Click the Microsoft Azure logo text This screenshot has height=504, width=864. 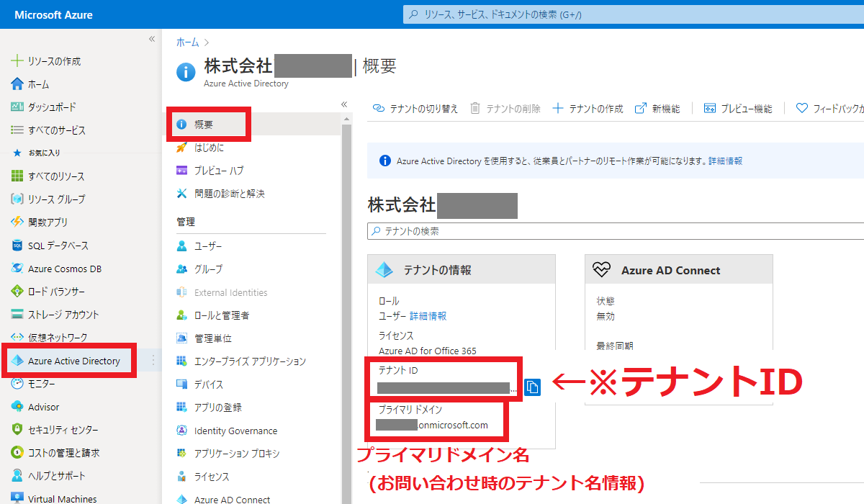point(53,15)
